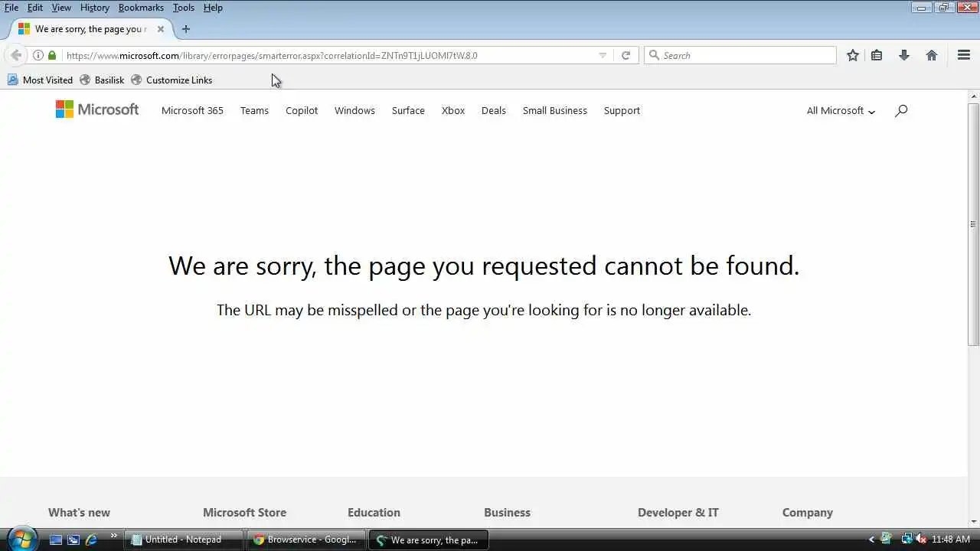Open the Windows nav link
Viewport: 980px width, 551px height.
(x=354, y=110)
